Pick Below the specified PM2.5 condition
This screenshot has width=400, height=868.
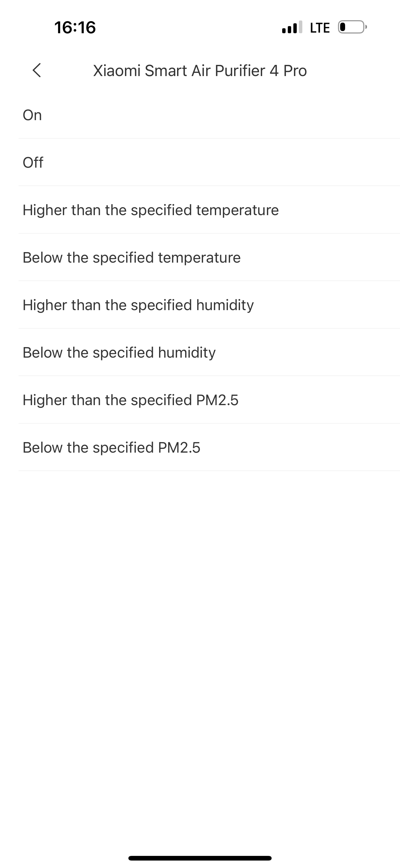(209, 447)
